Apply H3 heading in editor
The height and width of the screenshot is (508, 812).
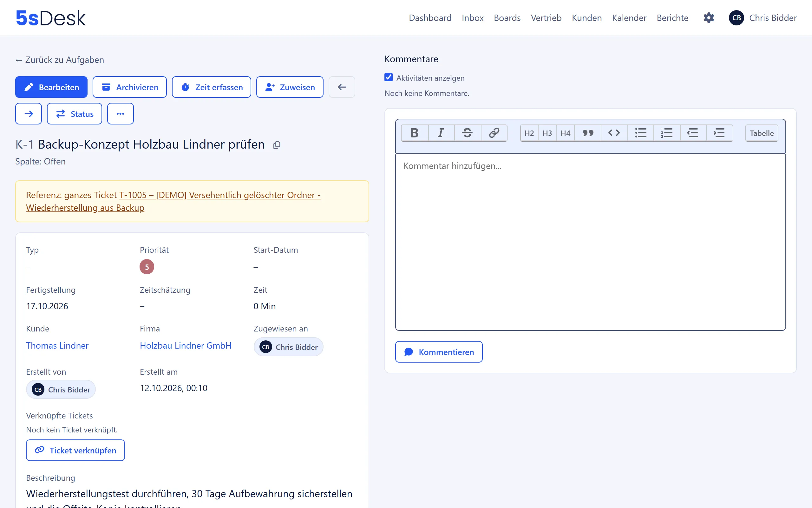[547, 133]
